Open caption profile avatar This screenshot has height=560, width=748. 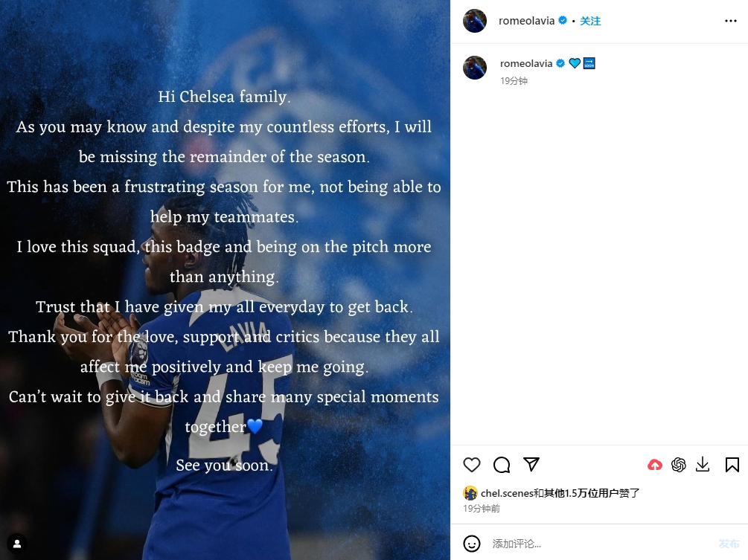coord(475,68)
